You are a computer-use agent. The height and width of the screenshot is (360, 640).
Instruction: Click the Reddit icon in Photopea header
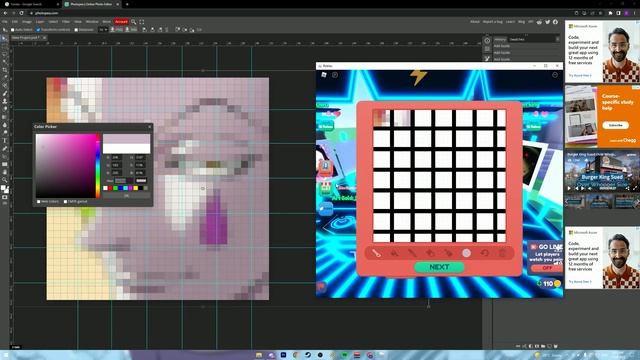click(539, 22)
